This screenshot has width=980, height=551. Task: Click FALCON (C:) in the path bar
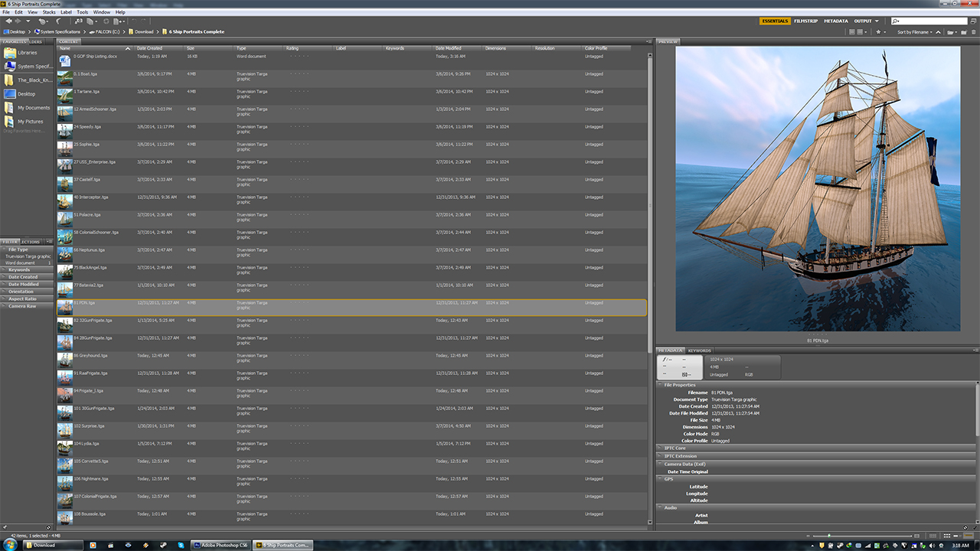click(105, 32)
